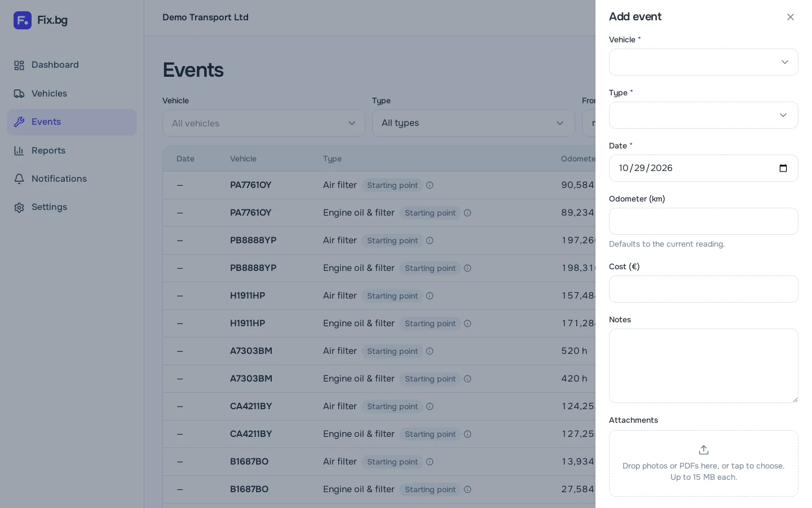The width and height of the screenshot is (812, 508).
Task: Click info icon in H1911HP Engine oil row
Action: tap(467, 323)
